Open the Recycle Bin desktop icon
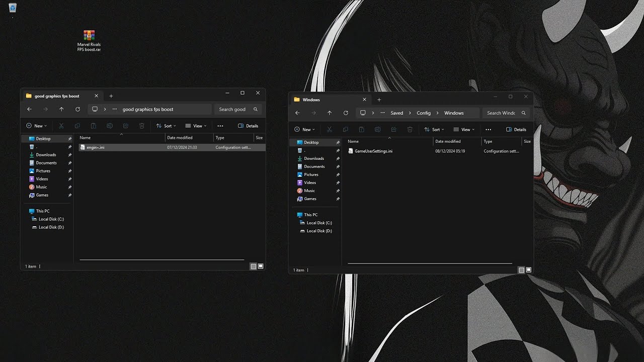The height and width of the screenshot is (362, 644). coord(13,8)
